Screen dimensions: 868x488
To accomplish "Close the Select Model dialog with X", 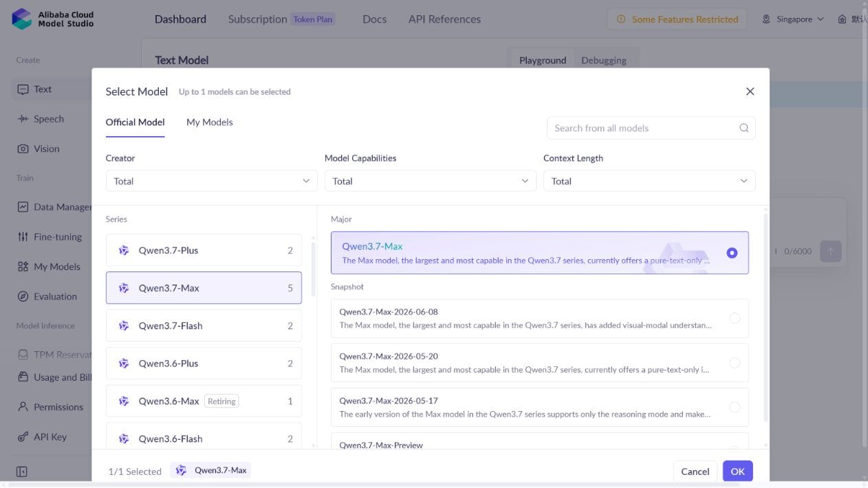I will point(750,91).
